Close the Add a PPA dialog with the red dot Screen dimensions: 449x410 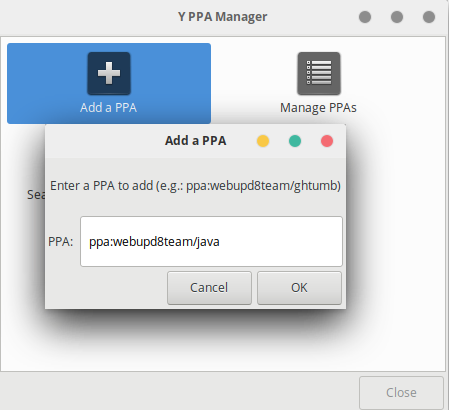coord(327,141)
